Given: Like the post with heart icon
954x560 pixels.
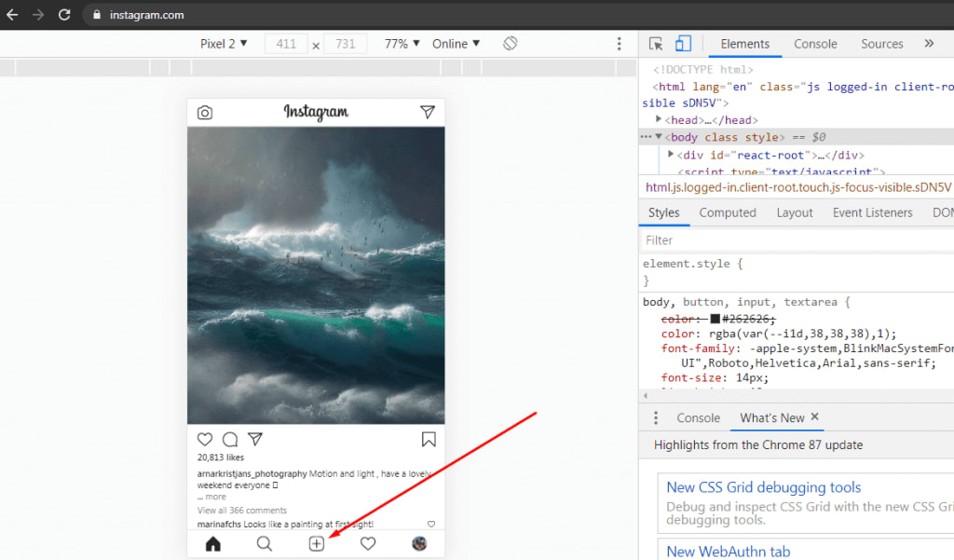Looking at the screenshot, I should pyautogui.click(x=205, y=439).
